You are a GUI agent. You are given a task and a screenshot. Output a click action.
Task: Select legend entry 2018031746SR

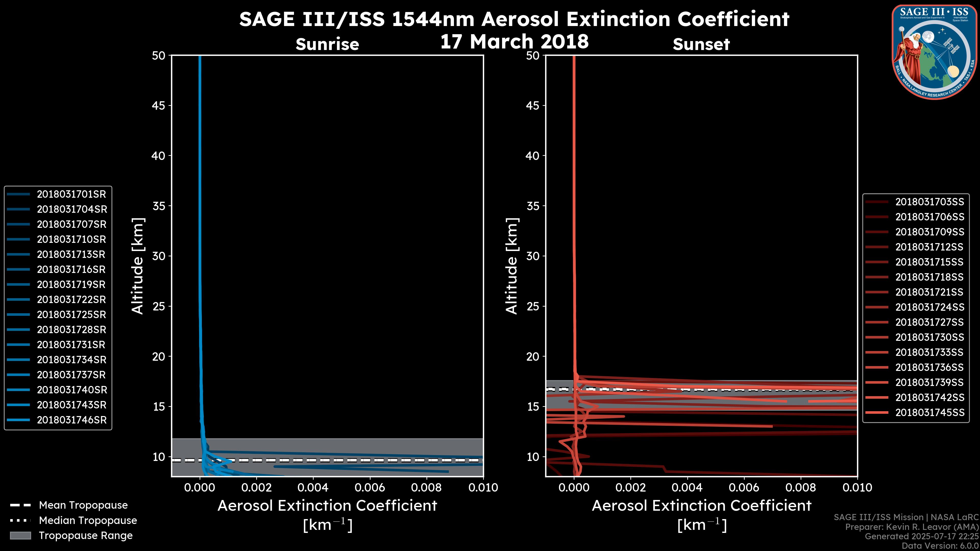coord(71,420)
